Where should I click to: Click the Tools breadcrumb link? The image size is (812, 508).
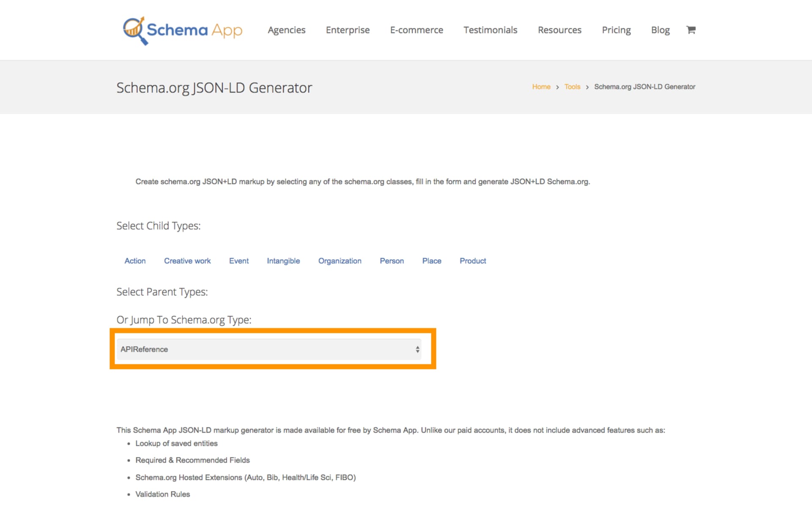click(x=572, y=87)
